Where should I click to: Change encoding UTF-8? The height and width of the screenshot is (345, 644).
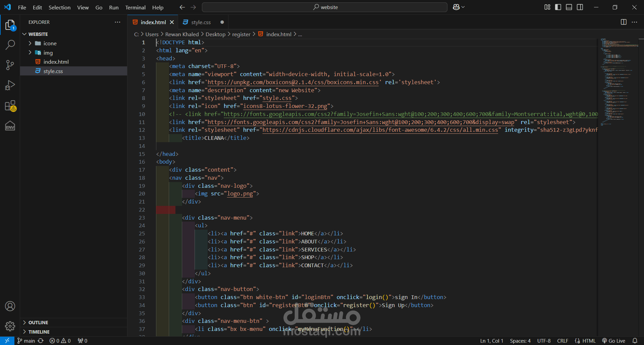(x=544, y=341)
